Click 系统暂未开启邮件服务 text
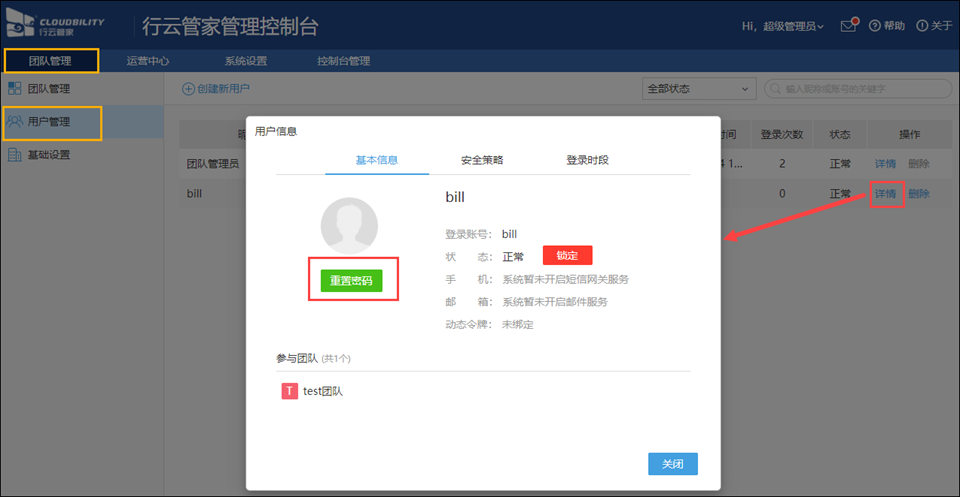 [x=555, y=302]
